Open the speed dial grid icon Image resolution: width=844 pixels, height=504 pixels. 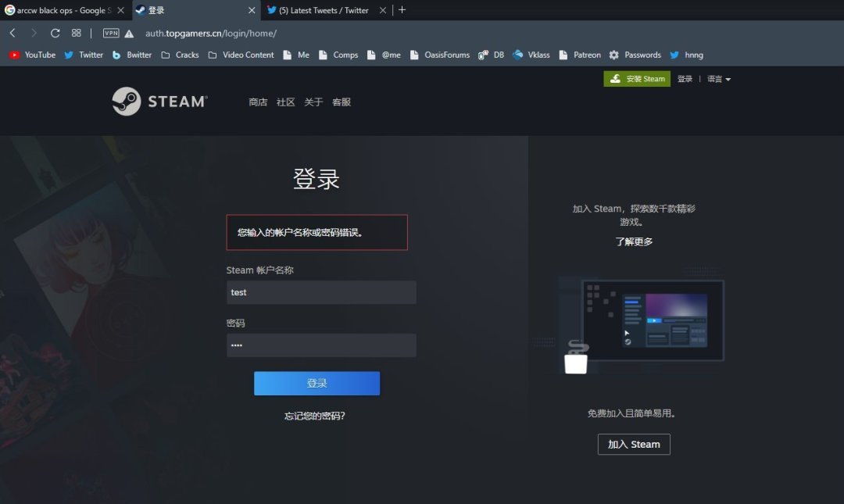click(x=77, y=33)
